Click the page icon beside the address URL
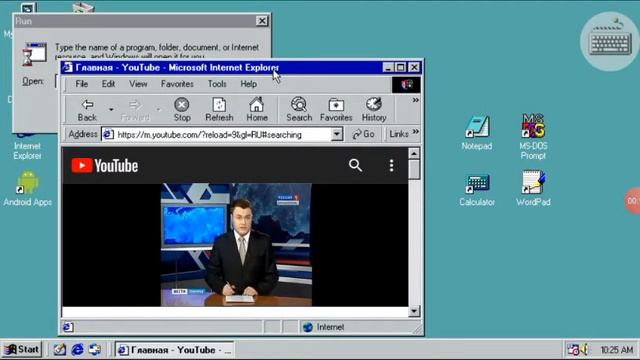 (108, 134)
